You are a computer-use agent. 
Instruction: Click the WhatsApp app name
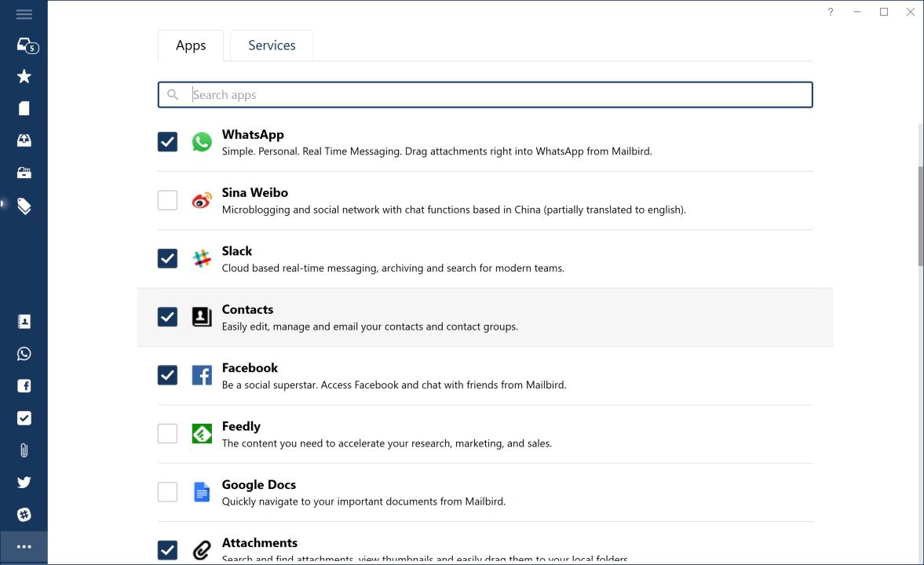point(253,134)
